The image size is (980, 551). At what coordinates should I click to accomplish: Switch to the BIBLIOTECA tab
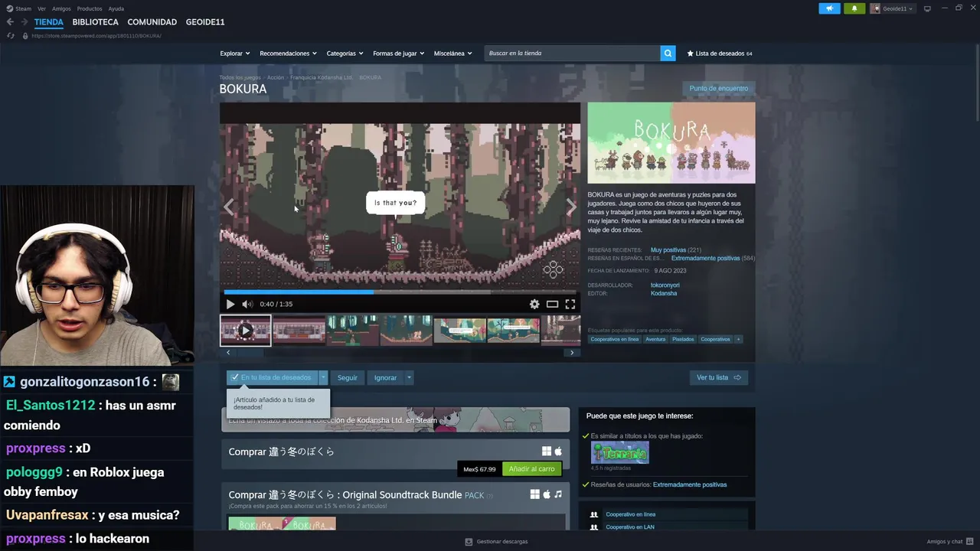pyautogui.click(x=96, y=22)
